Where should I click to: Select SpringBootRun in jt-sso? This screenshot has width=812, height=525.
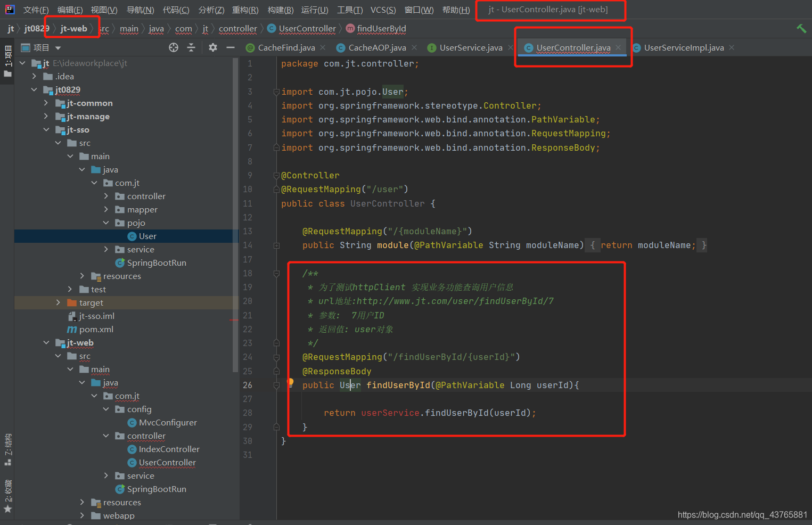(151, 262)
